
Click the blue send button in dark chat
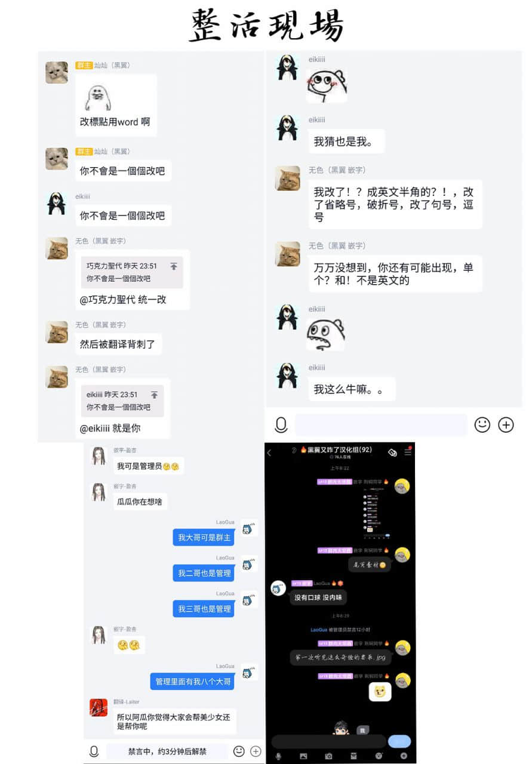point(399,741)
